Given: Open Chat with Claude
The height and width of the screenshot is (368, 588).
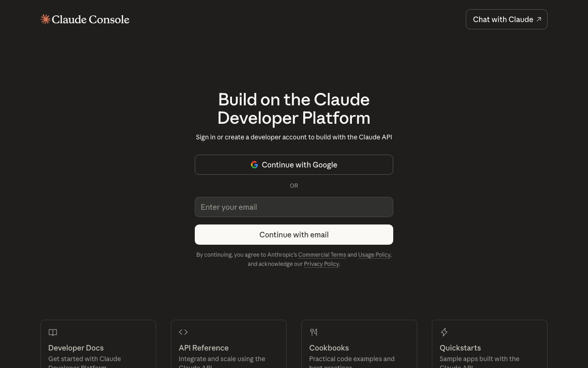Looking at the screenshot, I should click(507, 19).
